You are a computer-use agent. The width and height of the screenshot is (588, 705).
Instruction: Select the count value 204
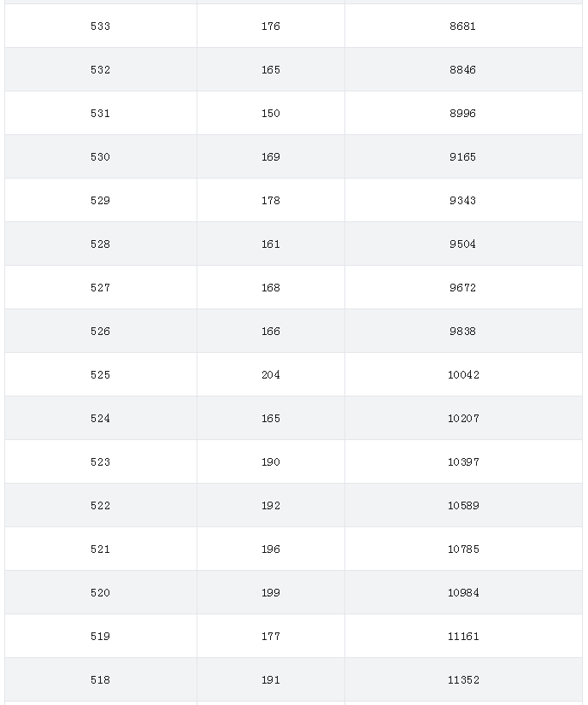pos(271,375)
